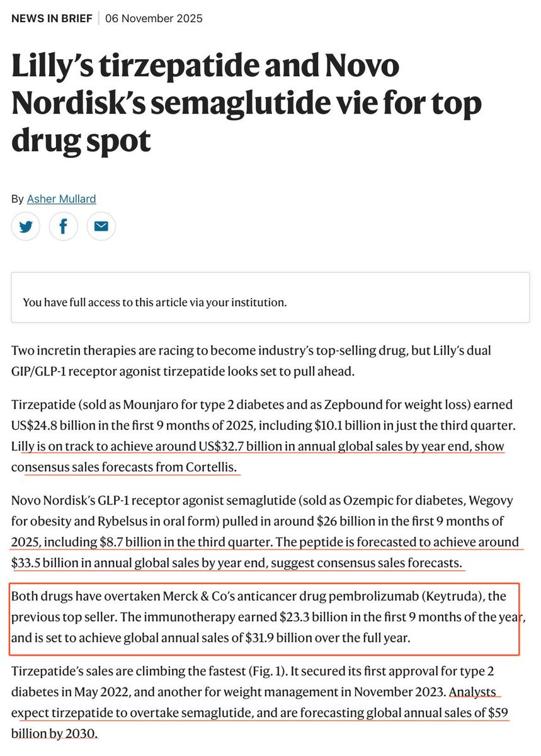Click the tirzepatide and semaglutide article headline
The image size is (541, 756).
(246, 104)
